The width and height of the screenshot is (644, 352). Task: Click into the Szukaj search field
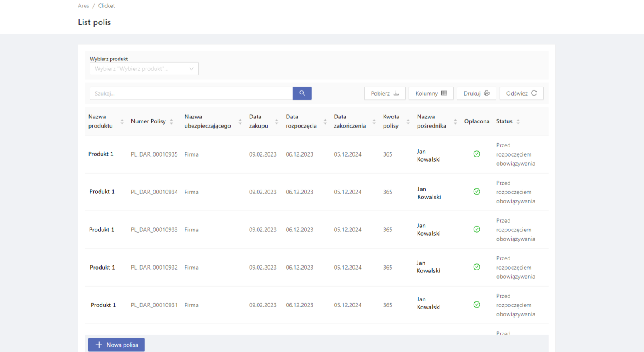click(191, 93)
